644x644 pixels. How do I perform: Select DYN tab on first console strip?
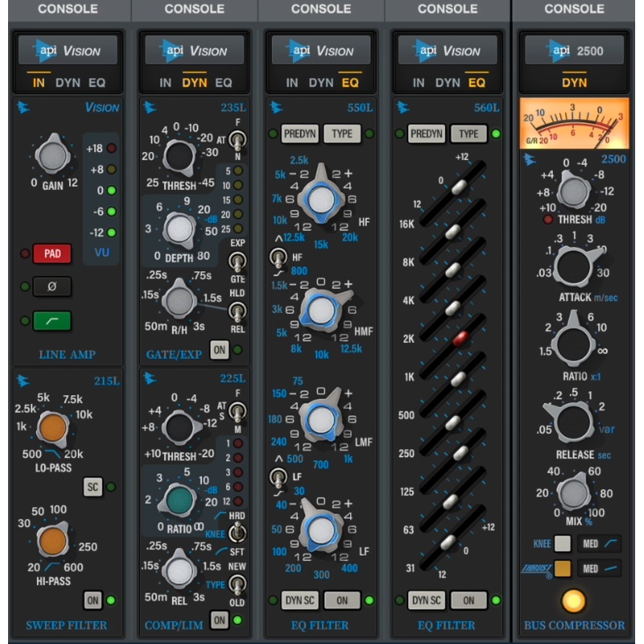[x=68, y=83]
